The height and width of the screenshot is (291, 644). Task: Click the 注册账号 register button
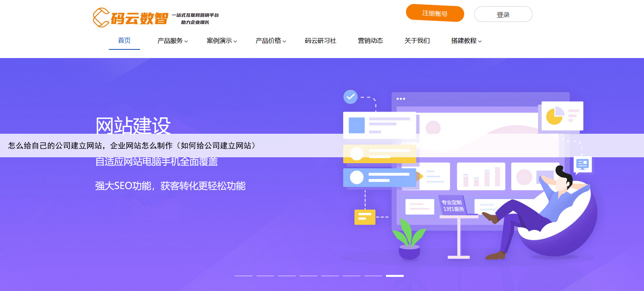[x=435, y=13]
